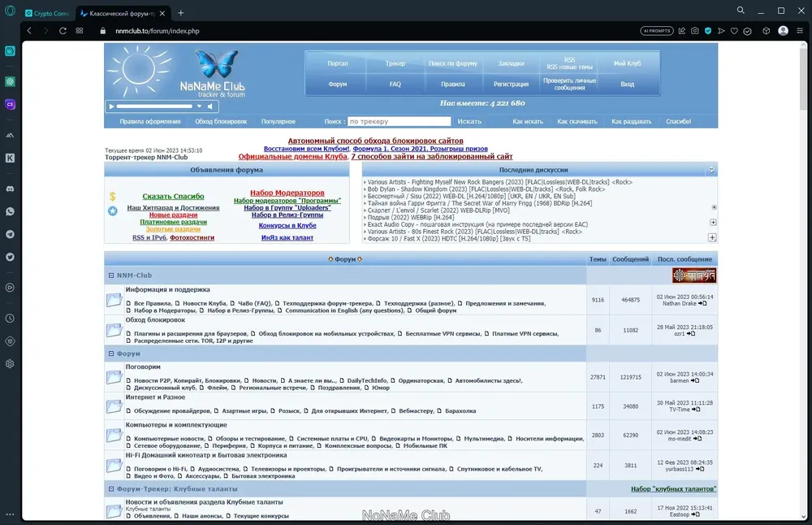Screen dimensions: 812x525
Task: Open the Opera main menu logo
Action: pos(10,11)
